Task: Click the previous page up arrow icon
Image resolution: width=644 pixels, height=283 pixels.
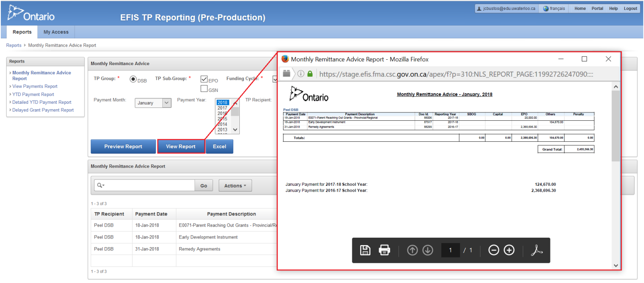Action: click(412, 250)
